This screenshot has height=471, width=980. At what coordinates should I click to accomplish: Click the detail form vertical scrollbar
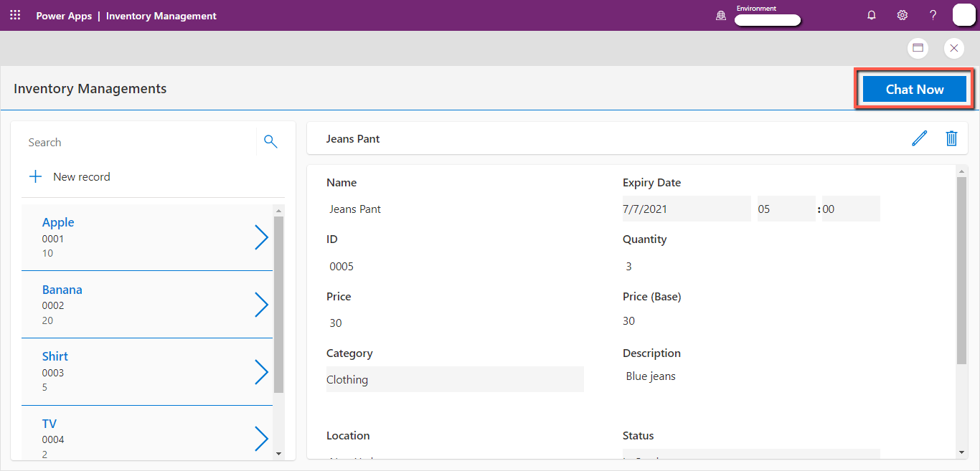tap(961, 270)
